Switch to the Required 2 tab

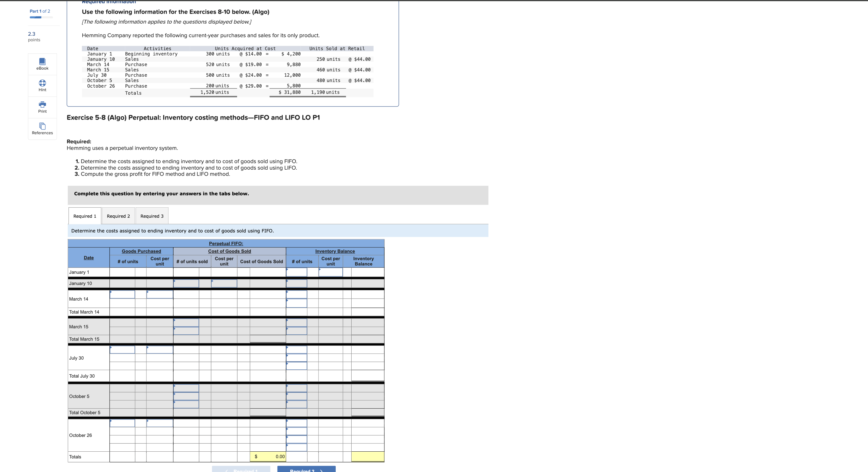pos(118,216)
